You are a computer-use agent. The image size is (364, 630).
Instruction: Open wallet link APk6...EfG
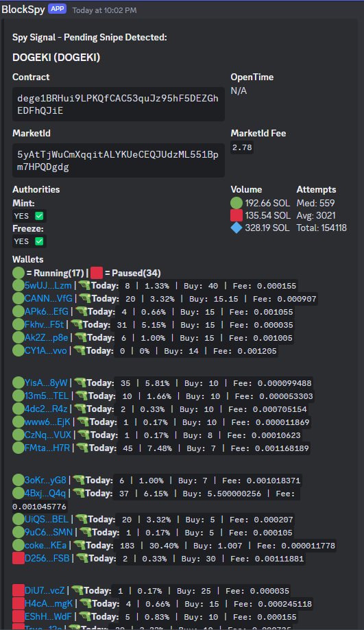click(x=47, y=311)
